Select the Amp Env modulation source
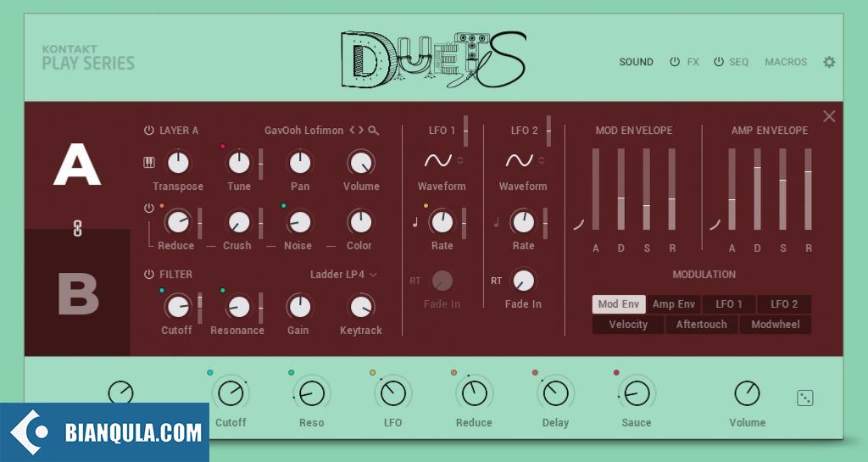The width and height of the screenshot is (868, 462). 674,304
